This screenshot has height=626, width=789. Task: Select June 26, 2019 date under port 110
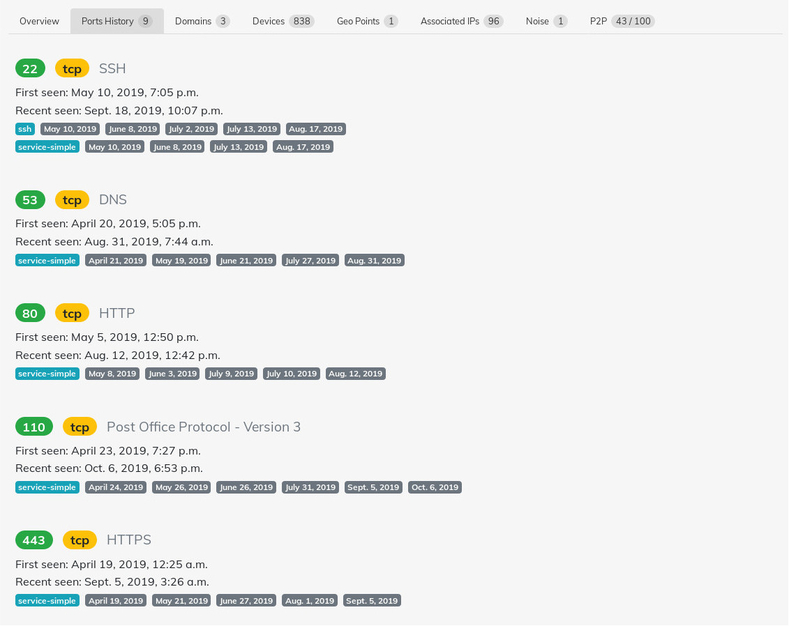coord(246,487)
